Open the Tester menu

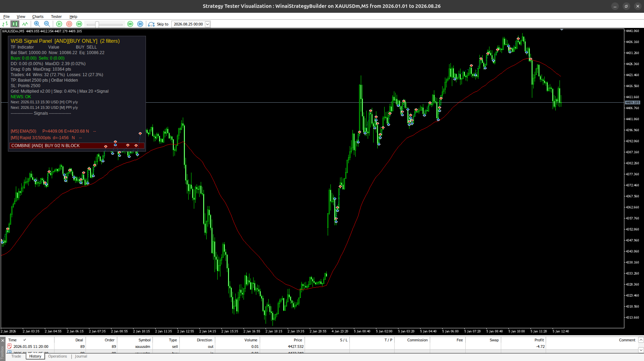[x=56, y=17]
